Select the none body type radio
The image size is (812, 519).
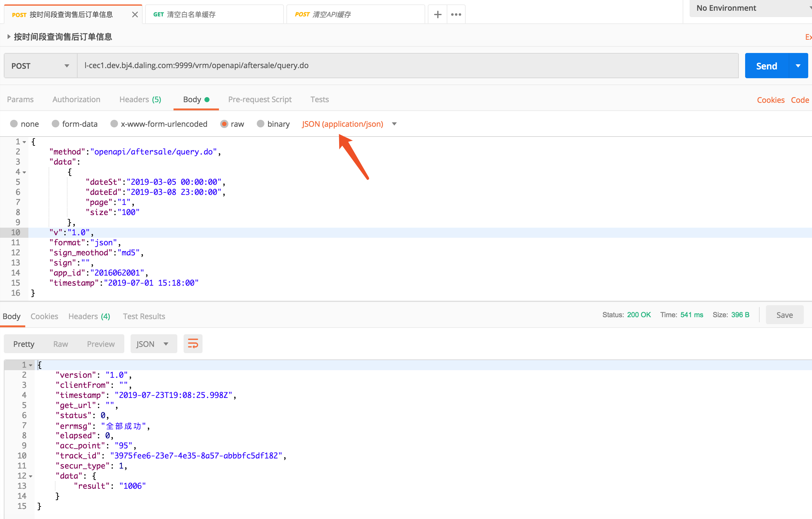click(x=14, y=124)
